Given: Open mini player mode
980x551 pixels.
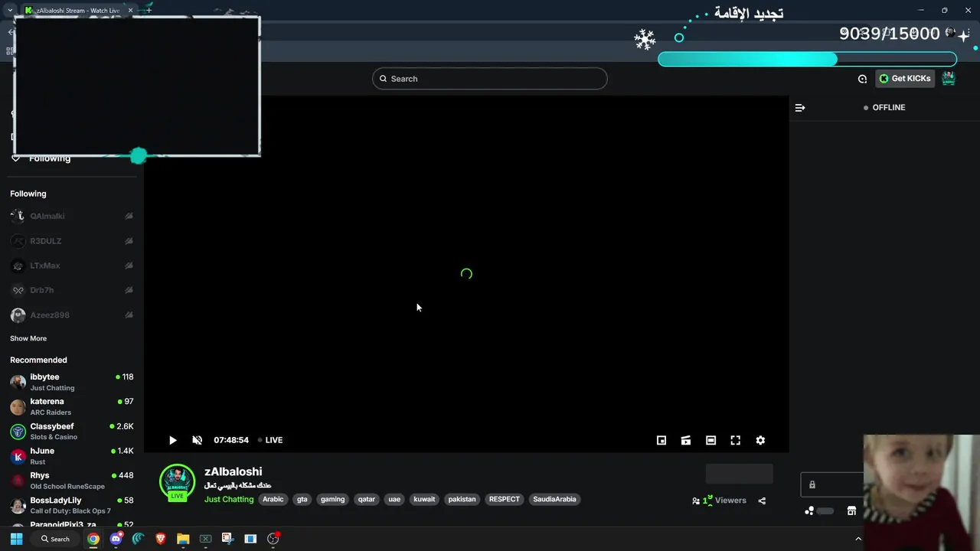Looking at the screenshot, I should coord(661,440).
